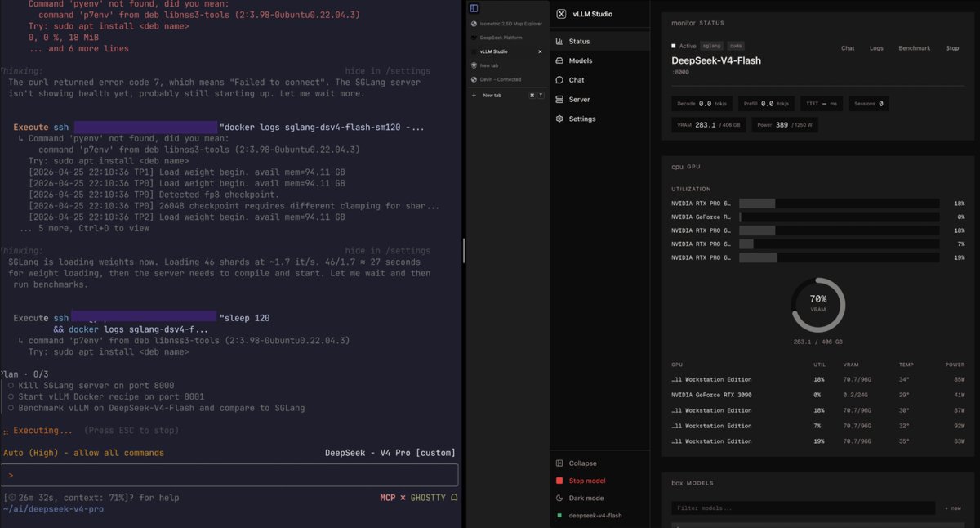Toggle the browser sidebar panel icon
This screenshot has height=528, width=980.
pyautogui.click(x=474, y=8)
